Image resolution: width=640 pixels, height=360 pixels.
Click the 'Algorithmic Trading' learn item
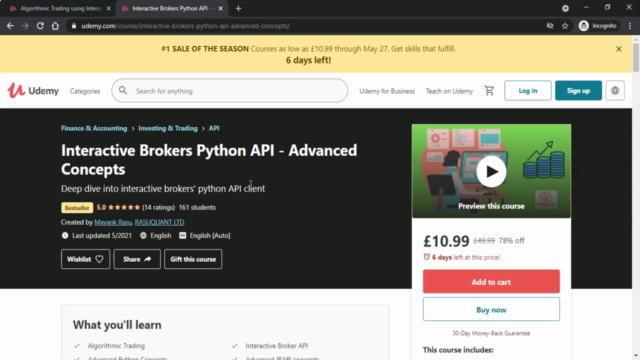point(116,346)
